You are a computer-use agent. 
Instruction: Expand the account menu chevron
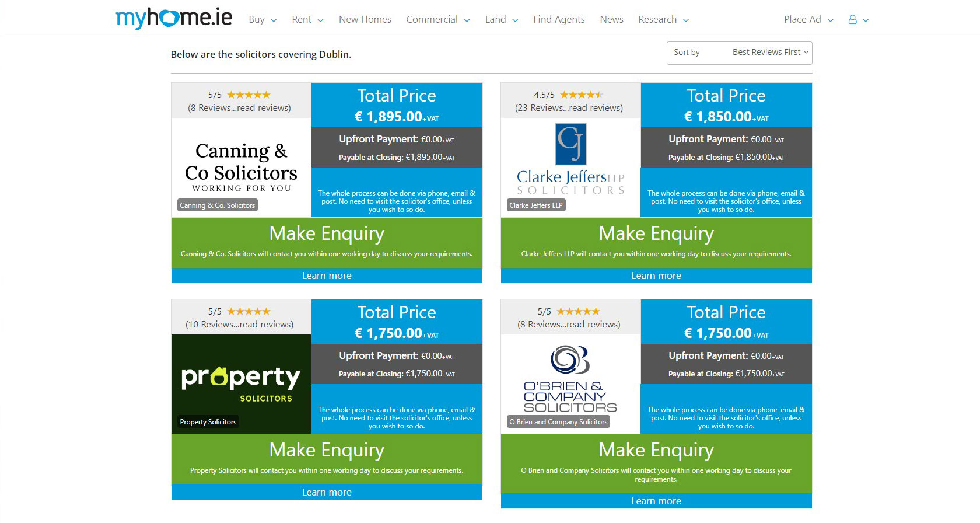click(x=866, y=20)
